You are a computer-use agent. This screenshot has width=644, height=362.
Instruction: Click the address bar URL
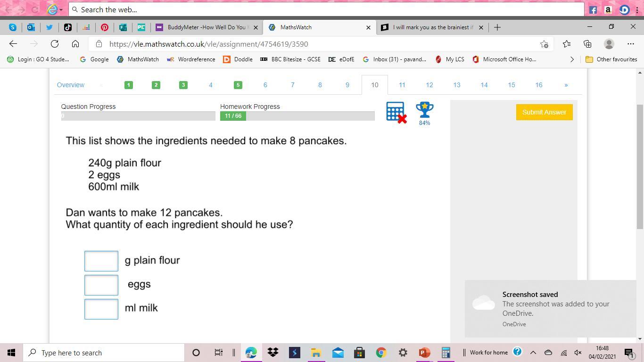(209, 44)
